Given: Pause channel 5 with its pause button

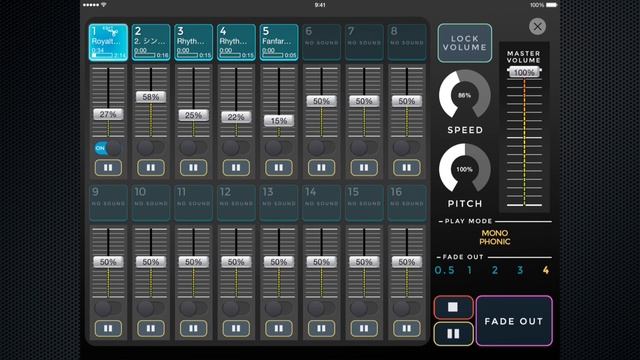Looking at the screenshot, I should click(x=279, y=167).
